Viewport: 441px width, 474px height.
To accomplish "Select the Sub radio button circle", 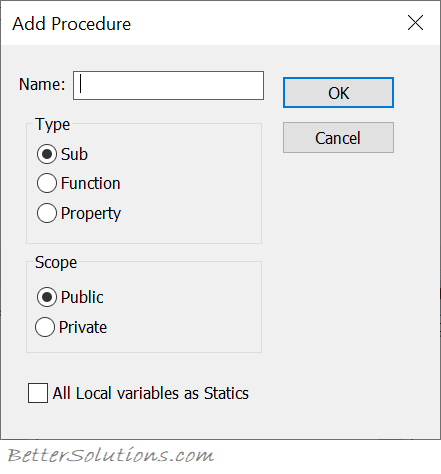I will [x=47, y=154].
